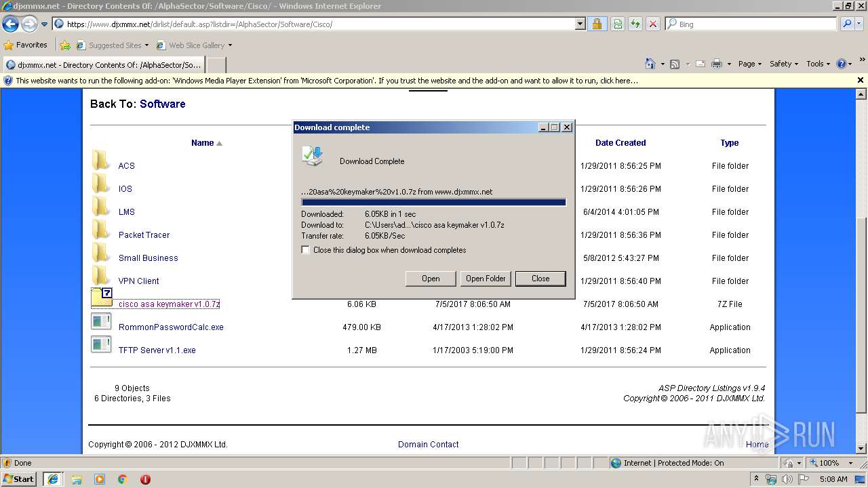Click the Open Folder button
Screen dimensions: 868x488
point(486,279)
